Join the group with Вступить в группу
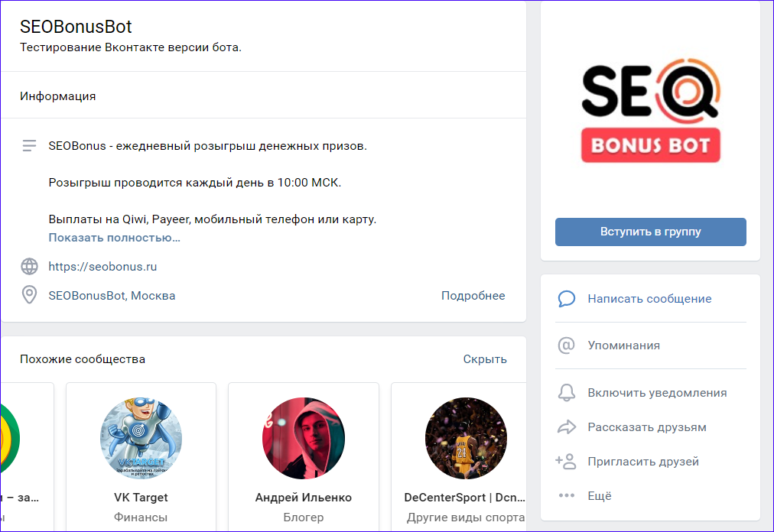Image resolution: width=774 pixels, height=532 pixels. (x=651, y=232)
